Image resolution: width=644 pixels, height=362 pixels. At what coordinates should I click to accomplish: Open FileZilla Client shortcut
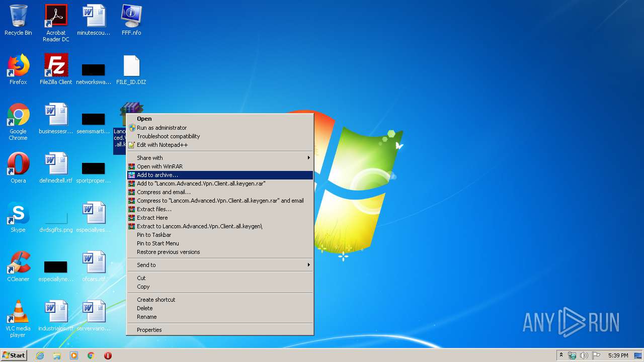[x=56, y=69]
